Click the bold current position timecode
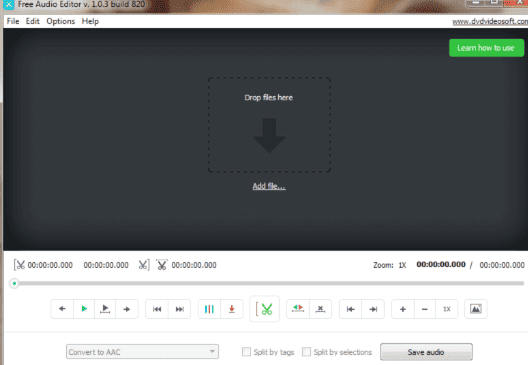The width and height of the screenshot is (528, 365). click(441, 265)
